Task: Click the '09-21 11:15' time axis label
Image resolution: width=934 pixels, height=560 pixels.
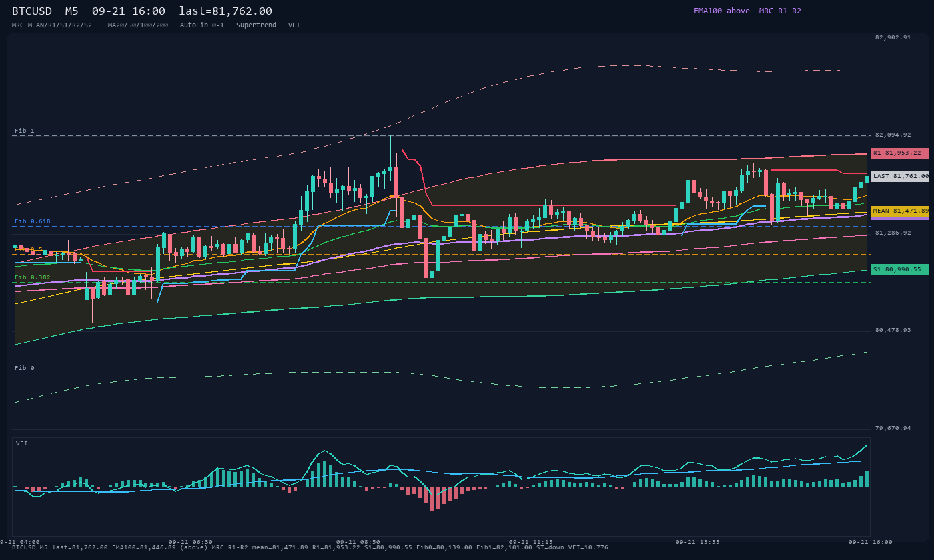Action: tap(530, 542)
